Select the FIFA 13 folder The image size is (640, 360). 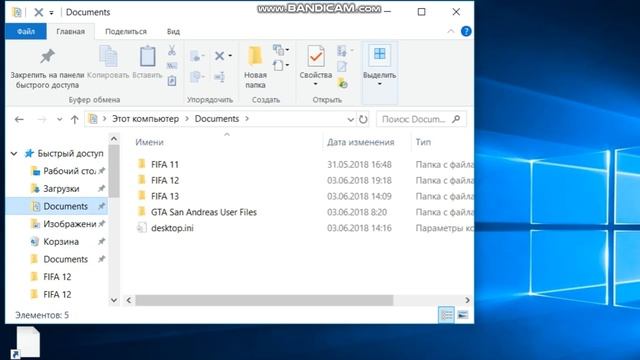pos(165,196)
